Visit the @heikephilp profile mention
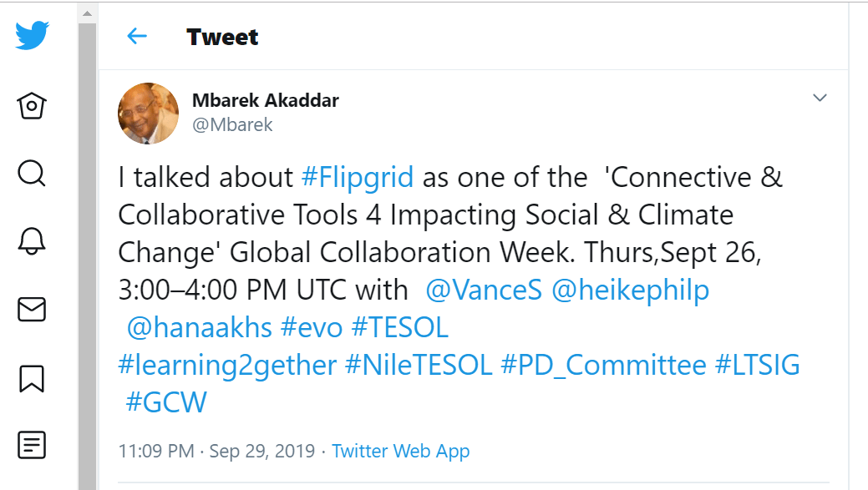Image resolution: width=868 pixels, height=490 pixels. (630, 290)
